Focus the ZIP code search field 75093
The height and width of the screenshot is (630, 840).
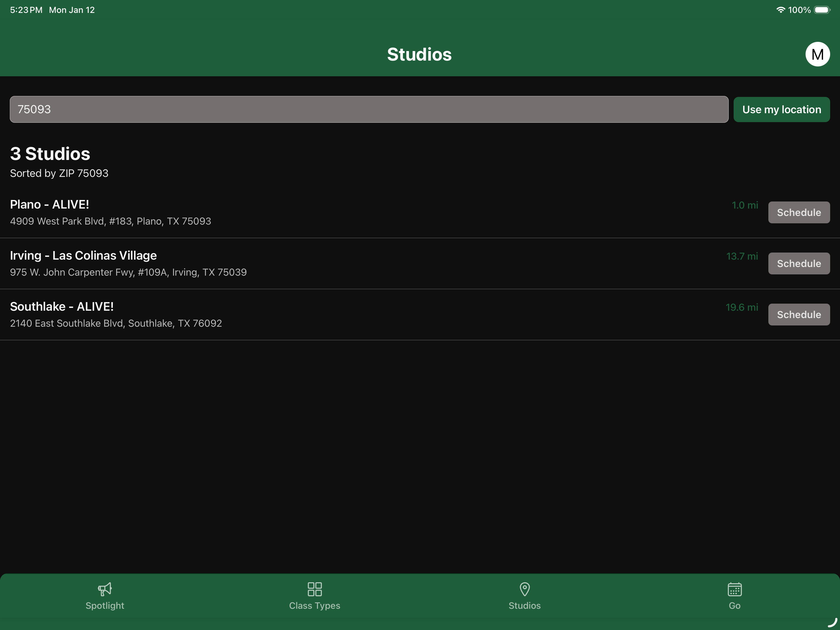pos(369,110)
